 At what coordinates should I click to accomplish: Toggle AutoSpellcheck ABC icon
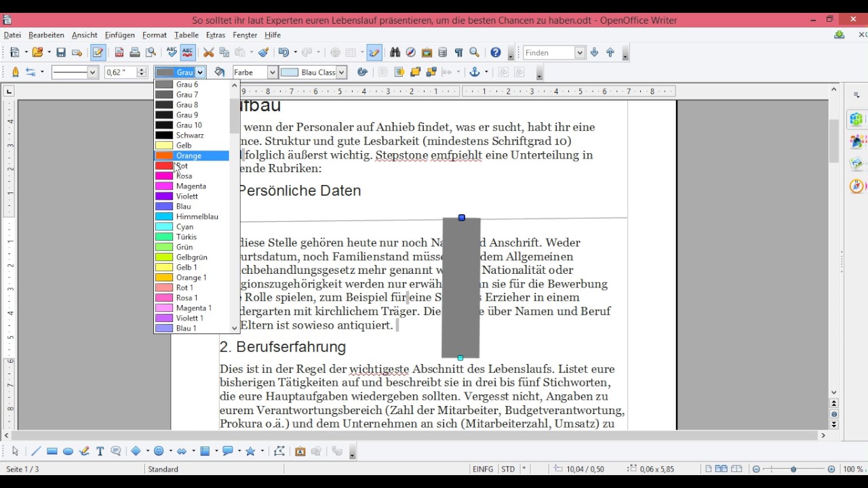click(x=188, y=52)
